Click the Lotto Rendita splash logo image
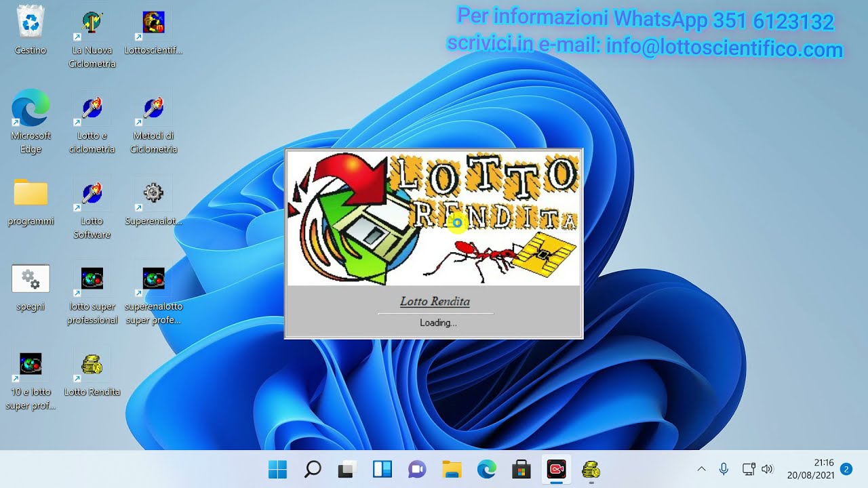The image size is (868, 488). [434, 218]
